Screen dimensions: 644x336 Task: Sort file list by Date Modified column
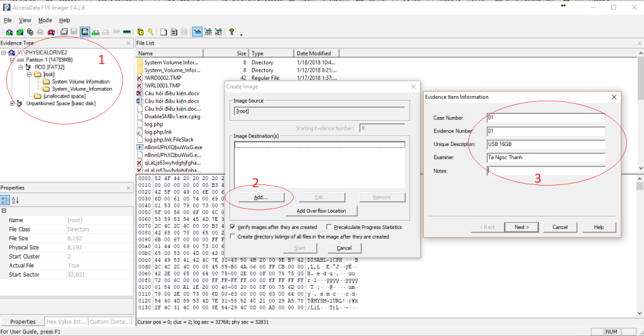pos(316,53)
